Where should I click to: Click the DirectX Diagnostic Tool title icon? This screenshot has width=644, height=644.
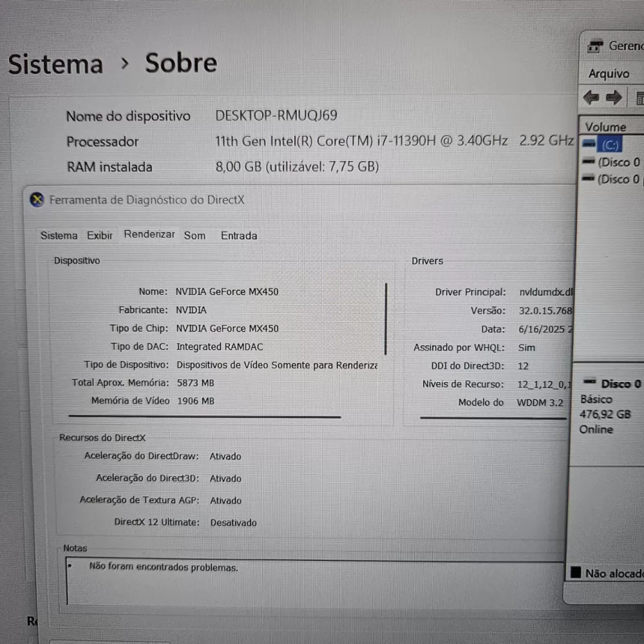[x=37, y=200]
